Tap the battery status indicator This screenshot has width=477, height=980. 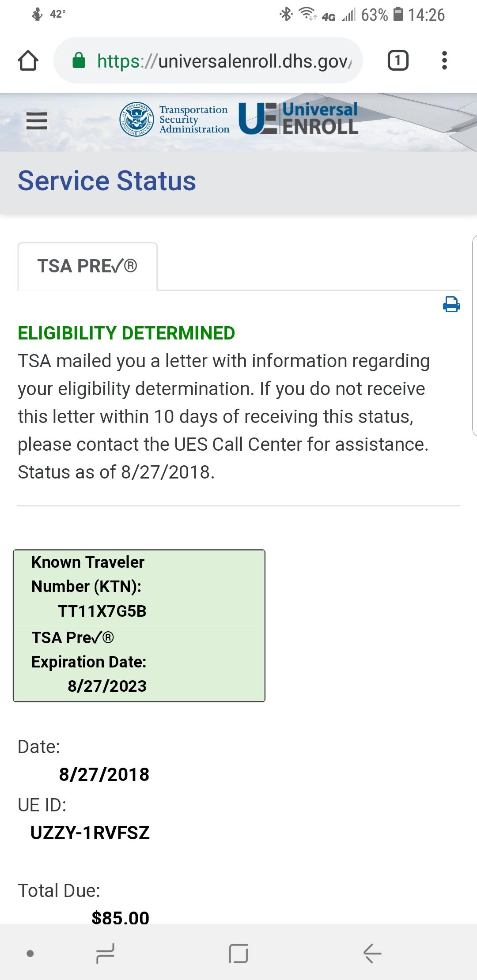coord(398,15)
